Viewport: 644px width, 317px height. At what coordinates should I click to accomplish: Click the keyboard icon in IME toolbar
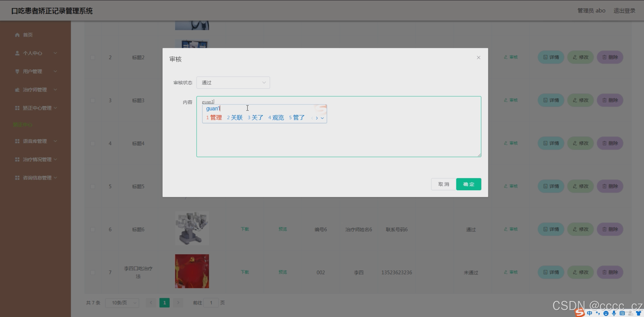(x=622, y=313)
